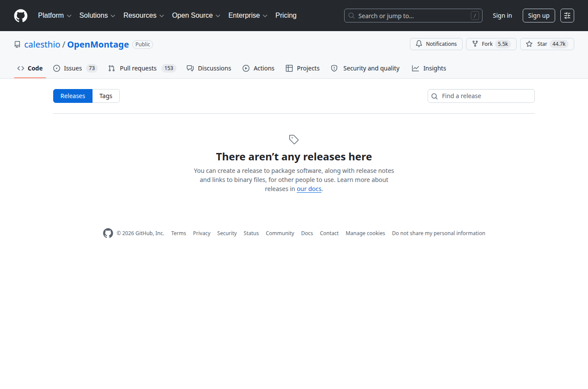Expand the Platform menu
This screenshot has width=588, height=389.
pos(54,16)
